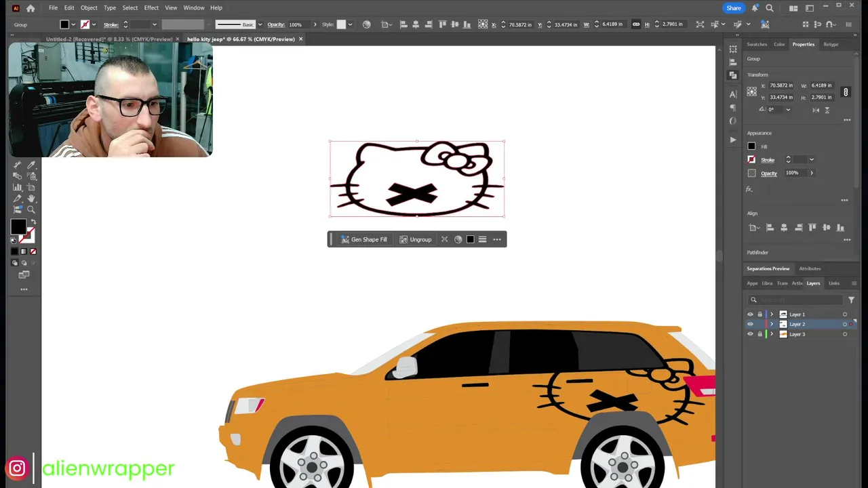This screenshot has width=868, height=488.
Task: Open the search magnifier in top bar
Action: coord(770,8)
